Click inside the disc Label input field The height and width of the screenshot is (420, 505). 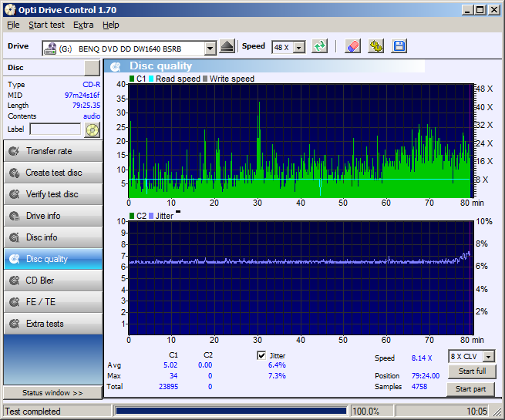55,129
